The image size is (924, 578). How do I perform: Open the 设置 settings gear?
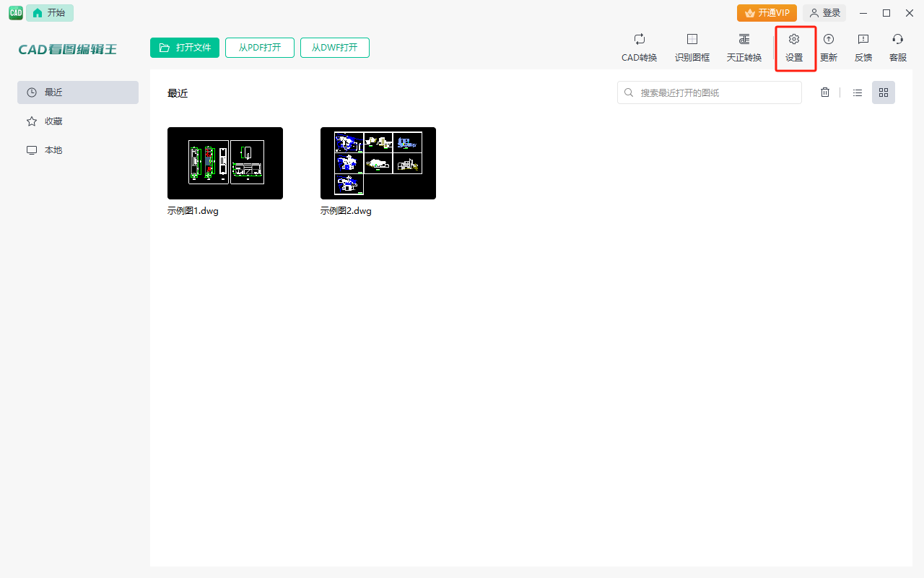[x=794, y=48]
